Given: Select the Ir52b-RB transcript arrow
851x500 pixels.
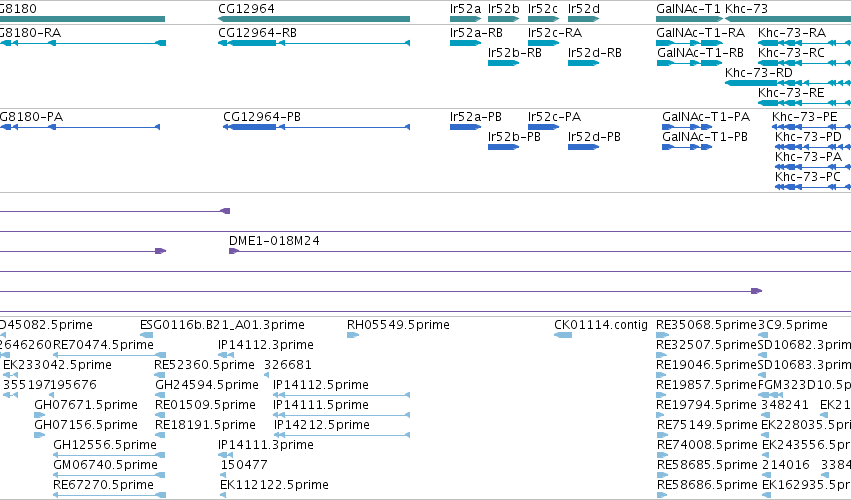Looking at the screenshot, I should click(x=503, y=63).
